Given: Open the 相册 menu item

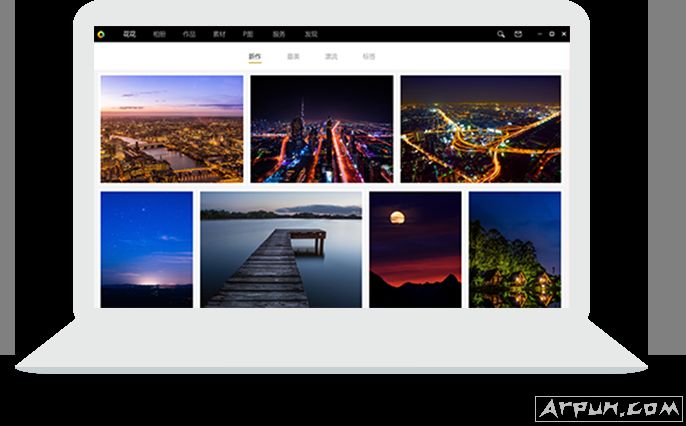Looking at the screenshot, I should point(159,34).
